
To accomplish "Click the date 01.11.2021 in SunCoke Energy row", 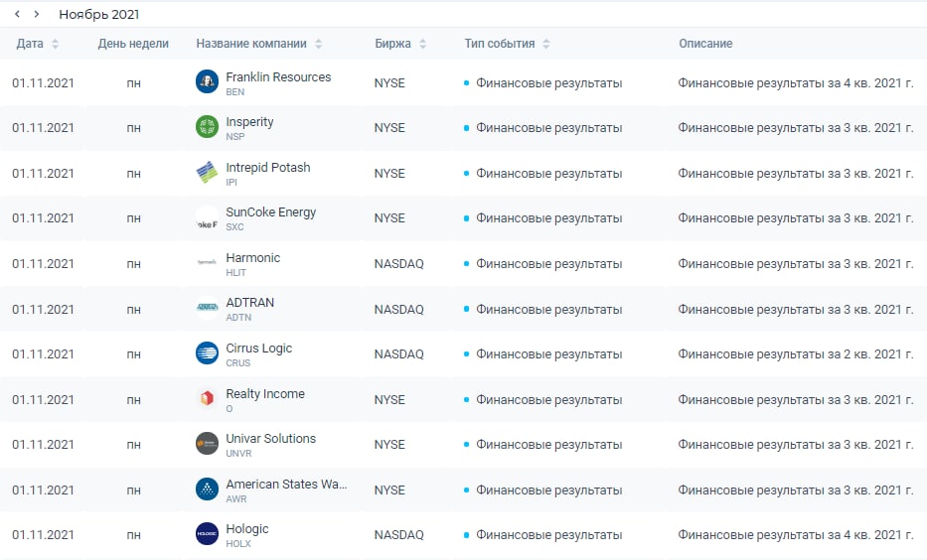I will (x=43, y=218).
